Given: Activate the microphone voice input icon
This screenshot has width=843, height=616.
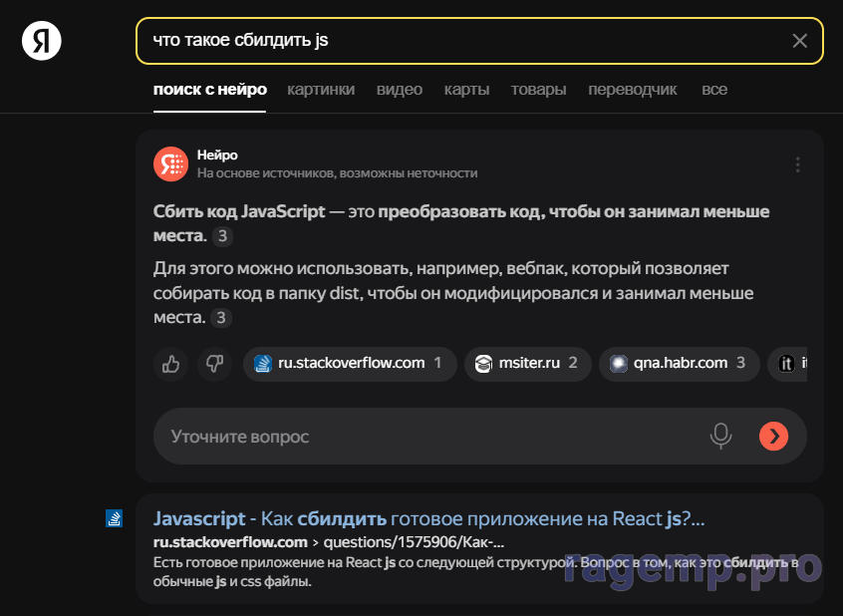Looking at the screenshot, I should click(720, 436).
